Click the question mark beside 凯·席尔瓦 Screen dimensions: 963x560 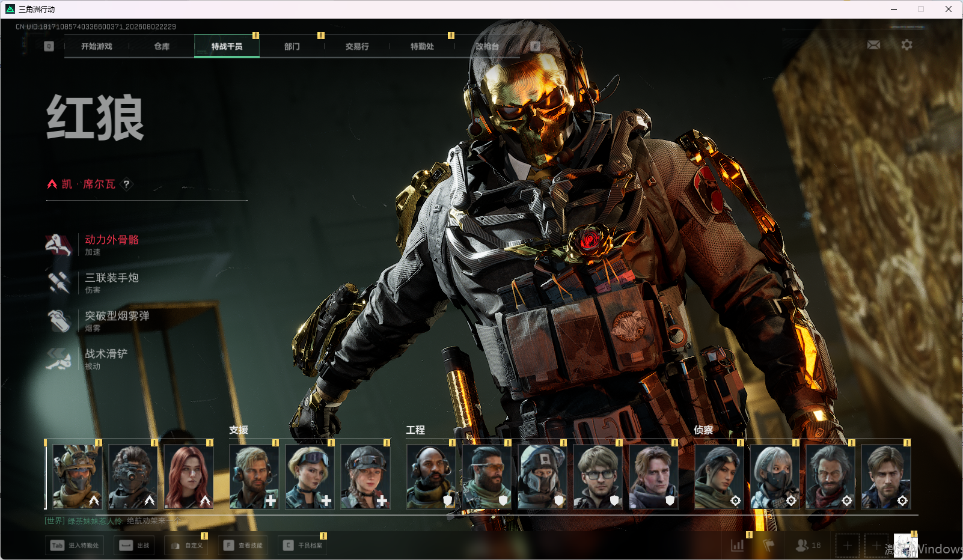coord(126,184)
